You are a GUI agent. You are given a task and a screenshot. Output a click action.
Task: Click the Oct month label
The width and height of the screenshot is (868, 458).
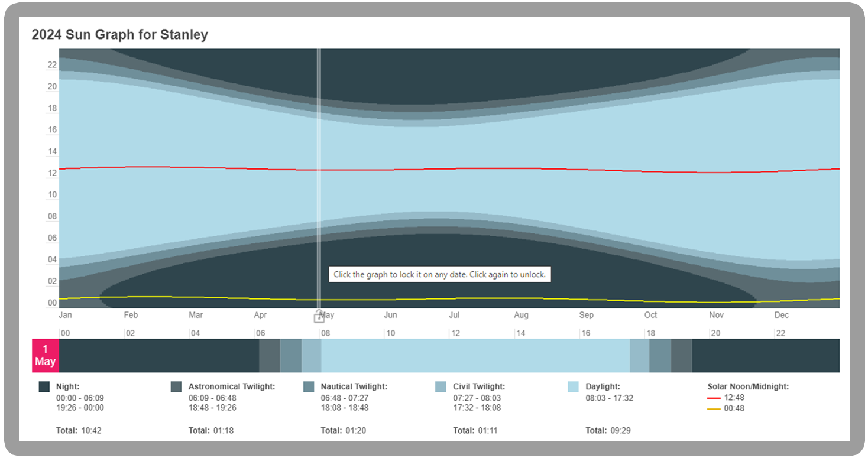[x=650, y=316]
